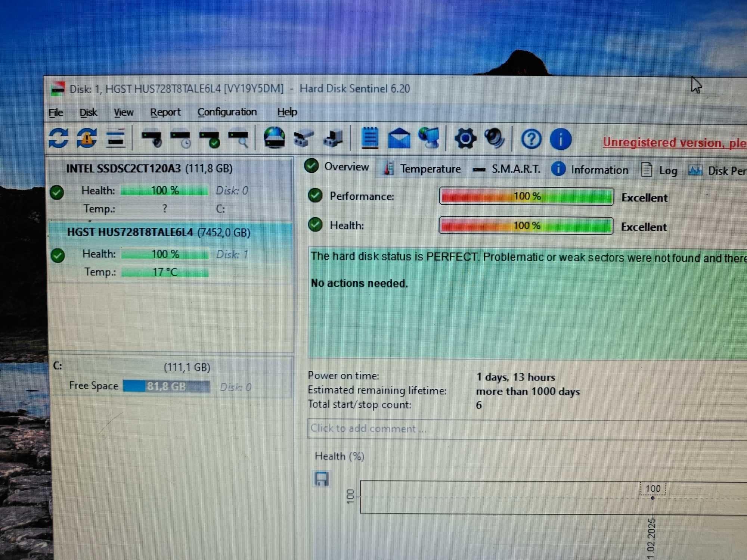This screenshot has height=560, width=747.
Task: Switch to the Overview tab
Action: 337,167
